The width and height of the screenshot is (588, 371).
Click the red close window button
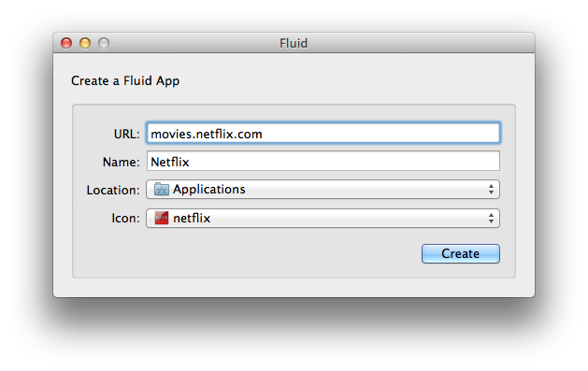tap(66, 43)
